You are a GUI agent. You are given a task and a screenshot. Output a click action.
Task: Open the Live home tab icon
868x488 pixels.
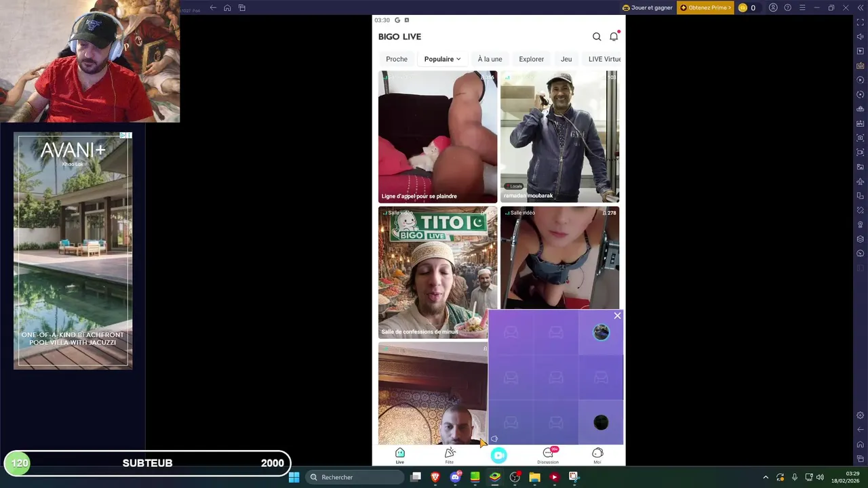[x=400, y=453]
